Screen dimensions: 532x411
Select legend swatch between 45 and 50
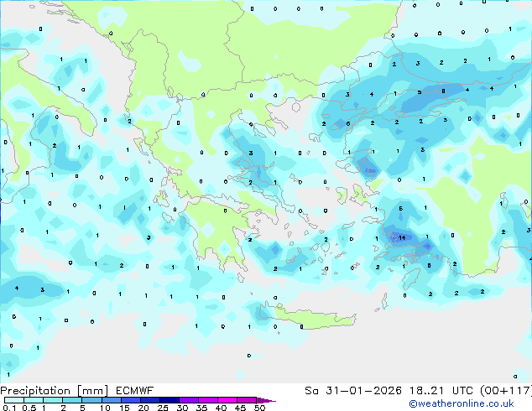[x=247, y=400]
